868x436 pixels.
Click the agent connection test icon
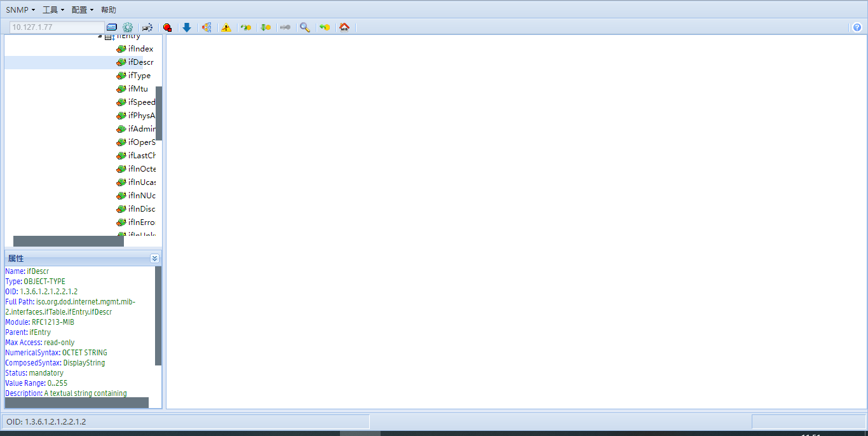[147, 27]
